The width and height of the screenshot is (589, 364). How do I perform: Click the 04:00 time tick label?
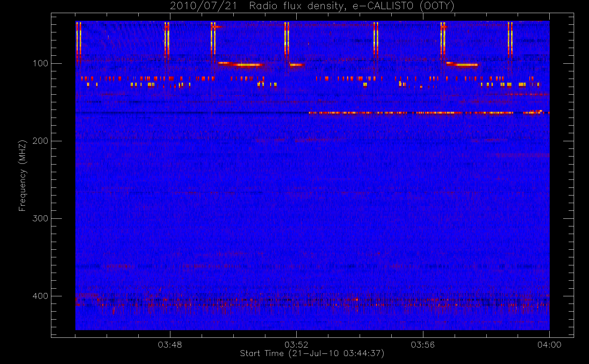549,345
